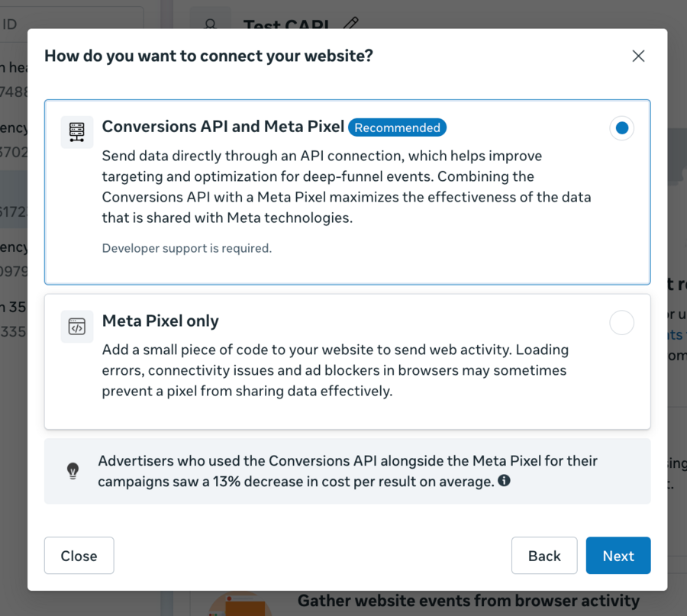Click the server icon for Conversions API option
Screen dimensions: 687x616
(77, 132)
